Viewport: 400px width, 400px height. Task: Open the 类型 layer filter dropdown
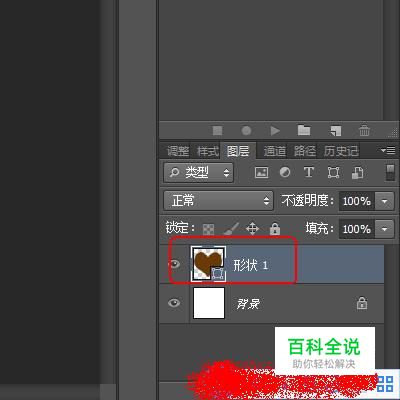click(198, 172)
